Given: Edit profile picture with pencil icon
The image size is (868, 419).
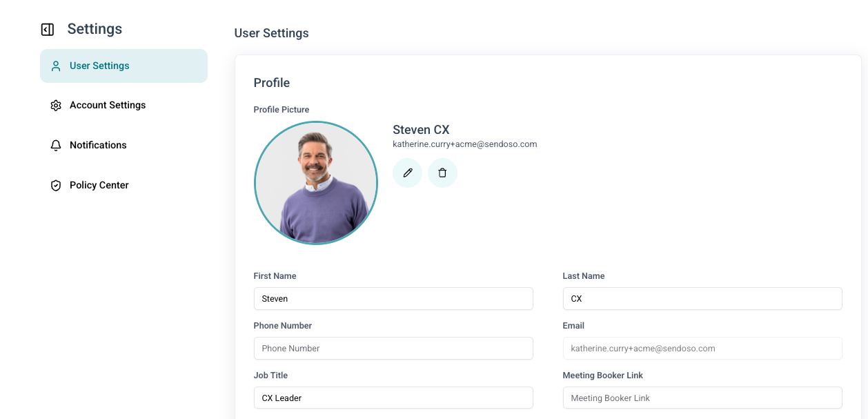Looking at the screenshot, I should point(407,173).
